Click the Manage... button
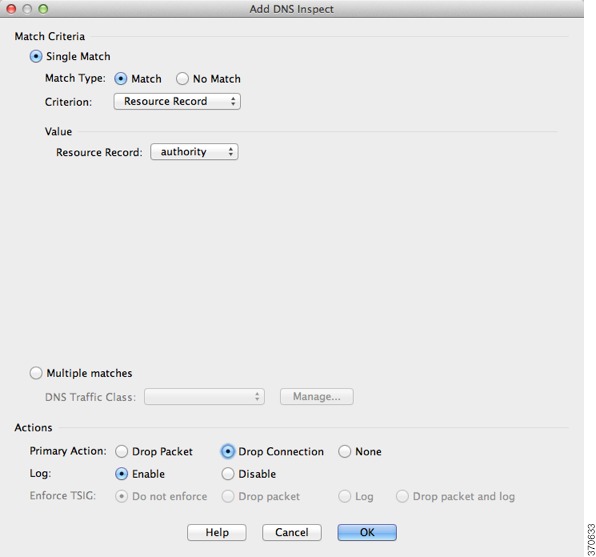 [x=317, y=397]
